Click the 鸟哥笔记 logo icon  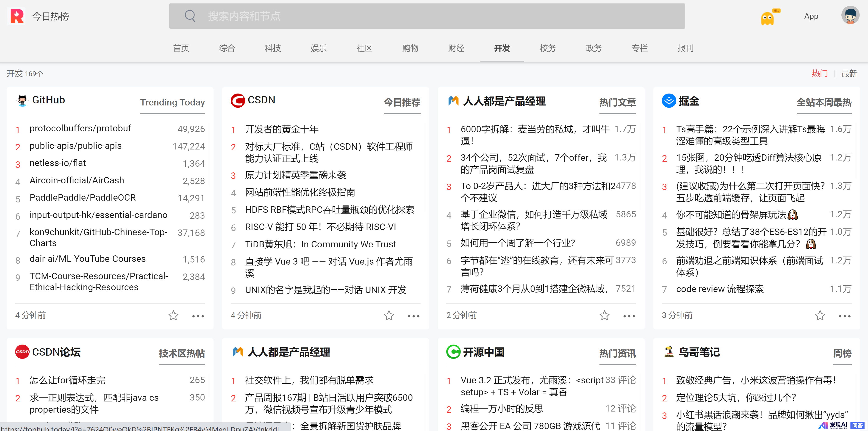coord(669,351)
